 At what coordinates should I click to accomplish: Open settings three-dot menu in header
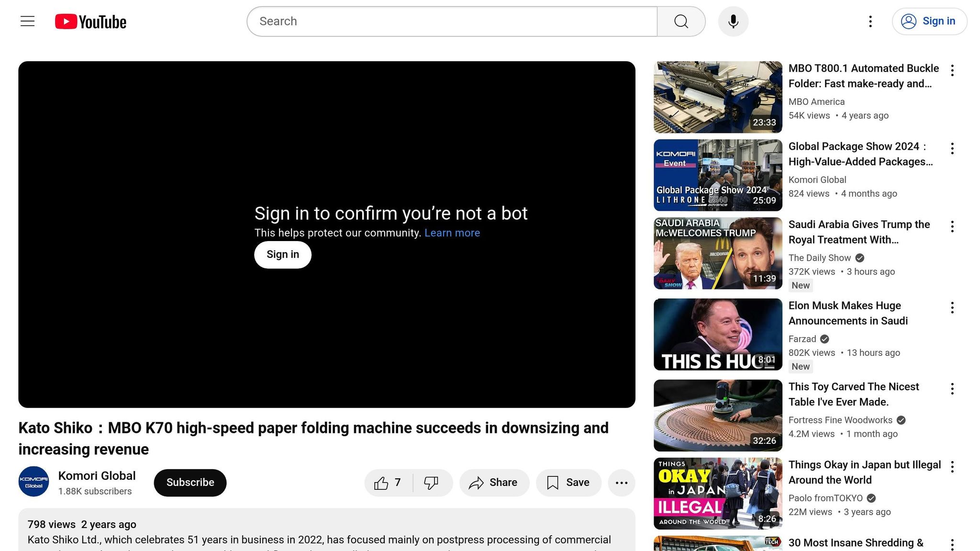point(870,22)
